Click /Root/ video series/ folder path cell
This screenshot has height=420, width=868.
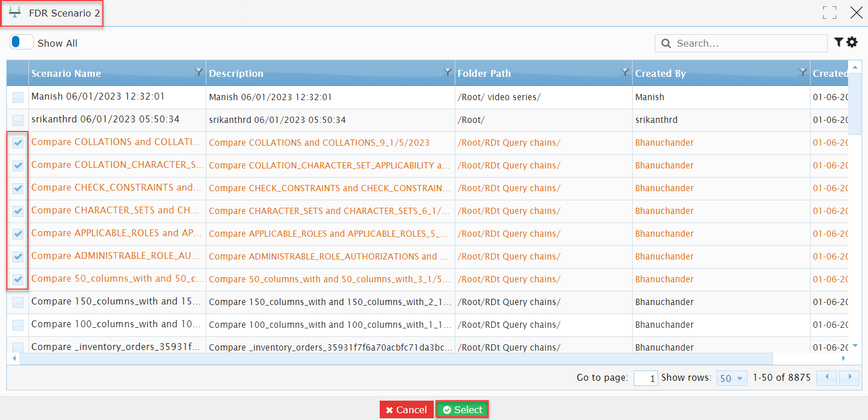coord(499,97)
